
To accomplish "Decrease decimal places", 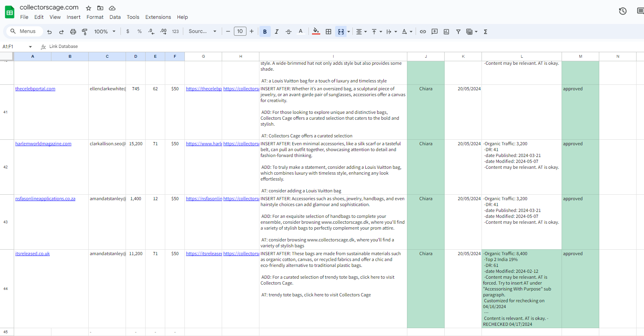I will (151, 31).
